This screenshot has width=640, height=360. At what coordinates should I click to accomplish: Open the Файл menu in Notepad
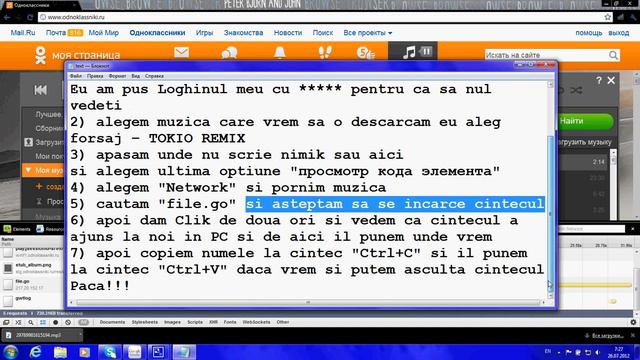pyautogui.click(x=76, y=76)
